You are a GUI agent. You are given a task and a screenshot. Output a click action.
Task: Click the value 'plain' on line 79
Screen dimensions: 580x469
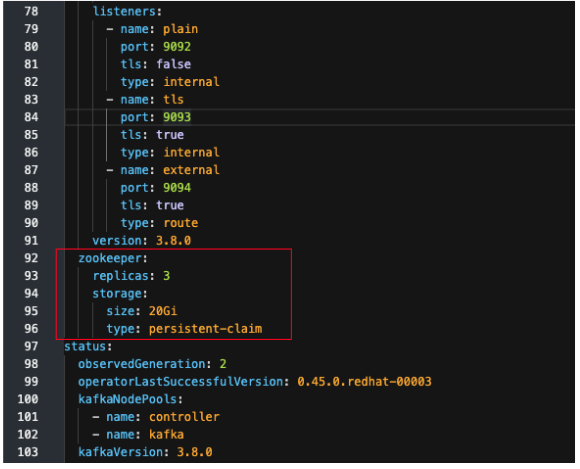point(181,29)
